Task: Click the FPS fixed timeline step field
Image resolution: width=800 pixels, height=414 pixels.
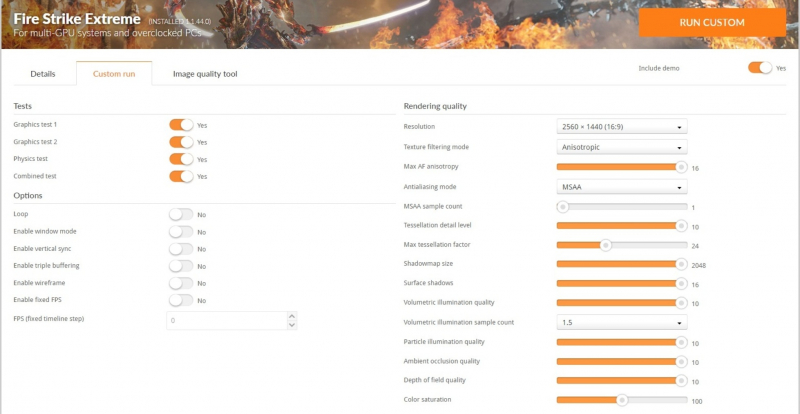Action: [227, 321]
